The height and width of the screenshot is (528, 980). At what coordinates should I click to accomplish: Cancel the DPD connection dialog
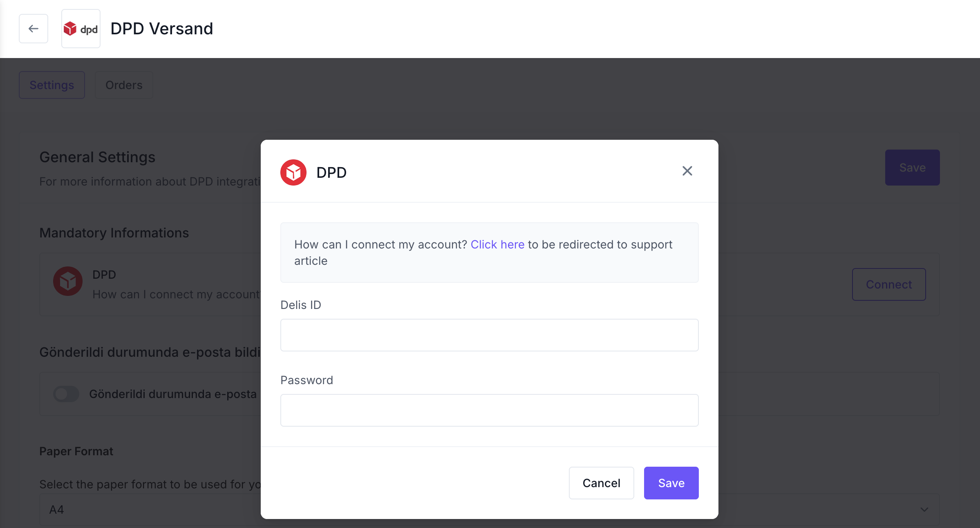pos(601,483)
